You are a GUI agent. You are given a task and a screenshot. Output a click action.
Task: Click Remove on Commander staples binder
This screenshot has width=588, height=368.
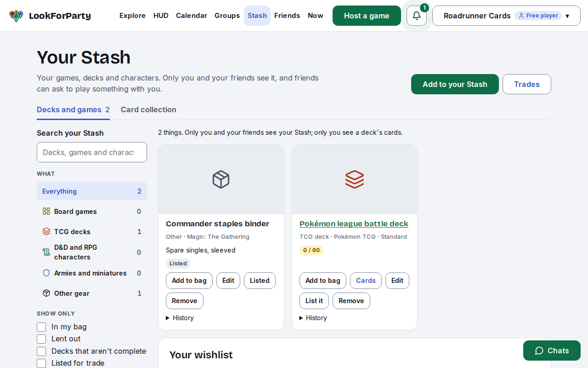point(185,301)
